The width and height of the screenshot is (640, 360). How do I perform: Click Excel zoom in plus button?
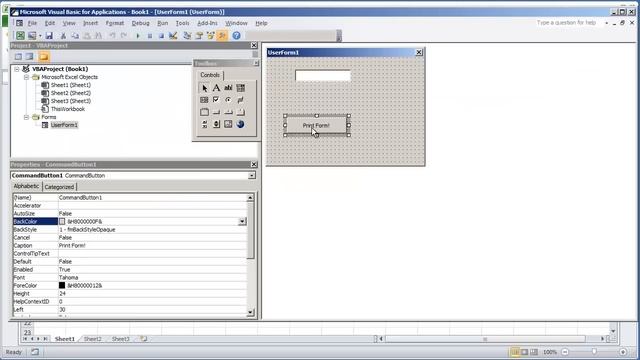coord(623,351)
